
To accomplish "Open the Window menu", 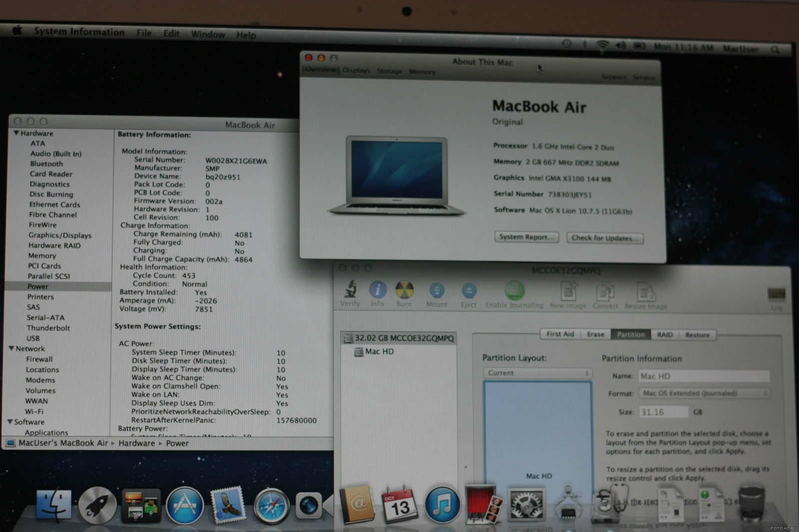I will pos(208,34).
